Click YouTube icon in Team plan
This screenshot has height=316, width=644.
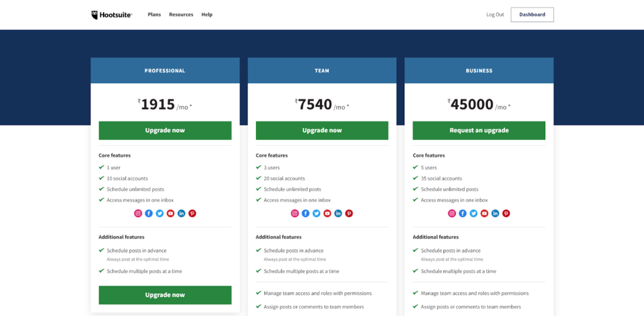pyautogui.click(x=327, y=213)
